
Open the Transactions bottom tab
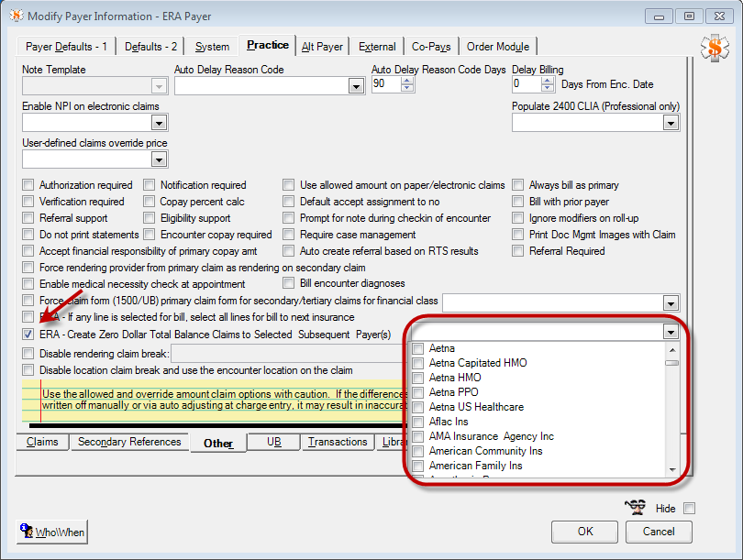338,442
